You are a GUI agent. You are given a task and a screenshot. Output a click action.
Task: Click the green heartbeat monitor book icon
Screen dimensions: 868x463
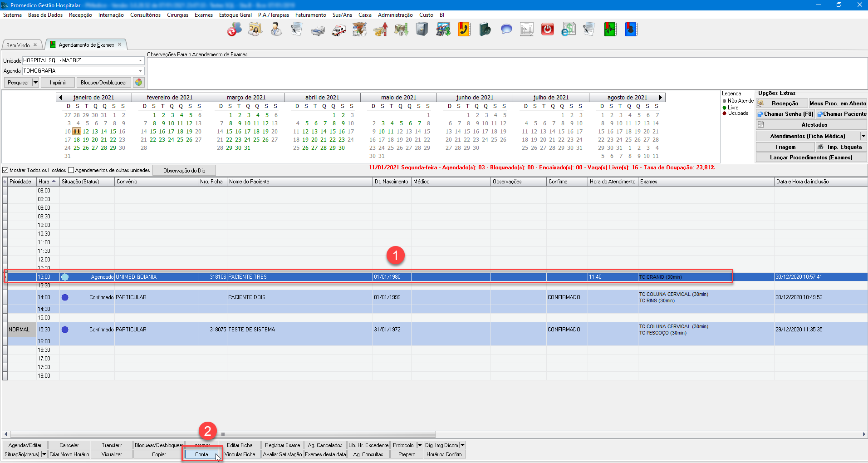(x=610, y=30)
